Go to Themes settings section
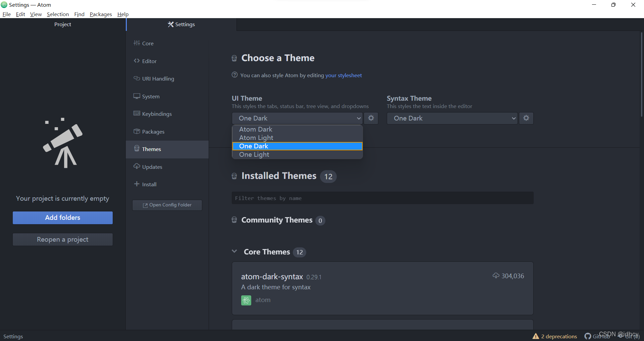 [x=167, y=149]
